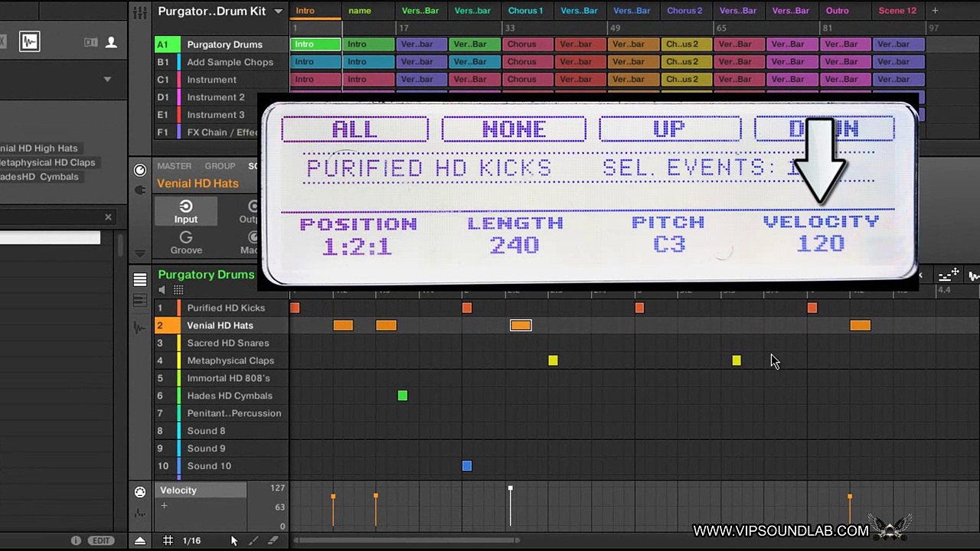
Task: Select Penitant..Percussion sound slot
Action: coord(234,413)
